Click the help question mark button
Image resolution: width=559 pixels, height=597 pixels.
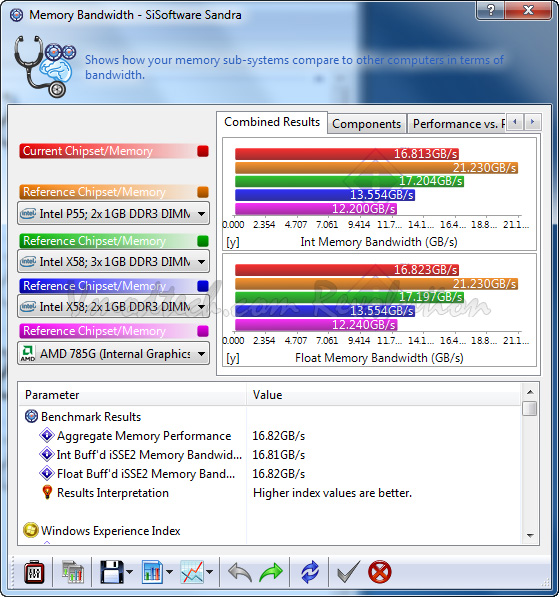490,10
